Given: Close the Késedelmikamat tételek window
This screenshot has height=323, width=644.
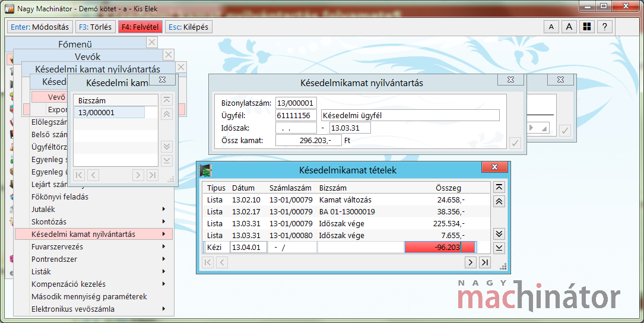Looking at the screenshot, I should [x=494, y=167].
